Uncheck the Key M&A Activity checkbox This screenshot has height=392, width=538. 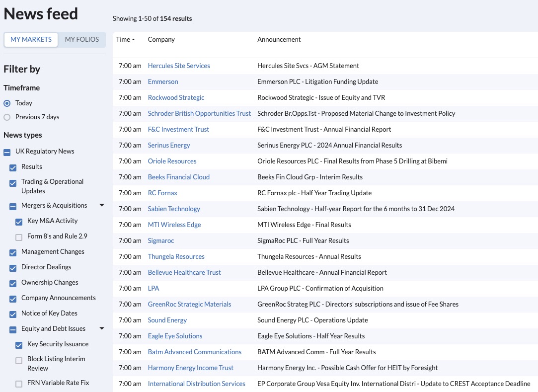[19, 222]
